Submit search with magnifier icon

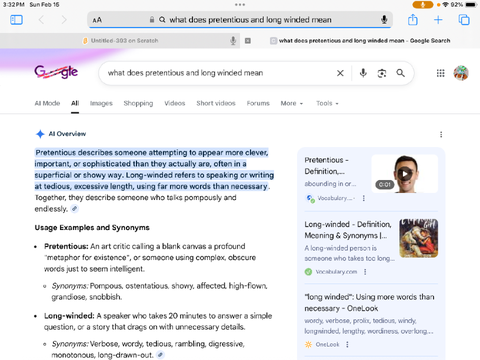[400, 73]
